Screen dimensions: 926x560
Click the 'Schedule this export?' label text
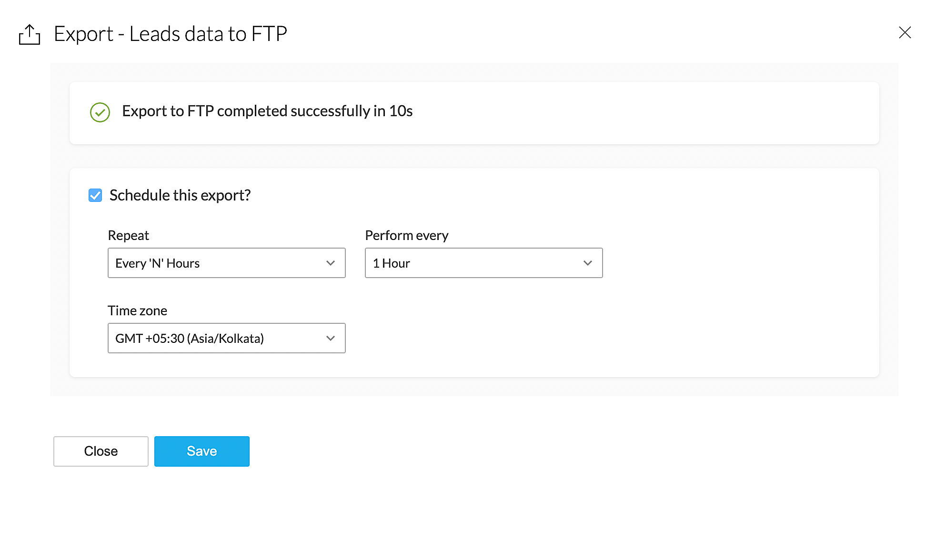(180, 195)
